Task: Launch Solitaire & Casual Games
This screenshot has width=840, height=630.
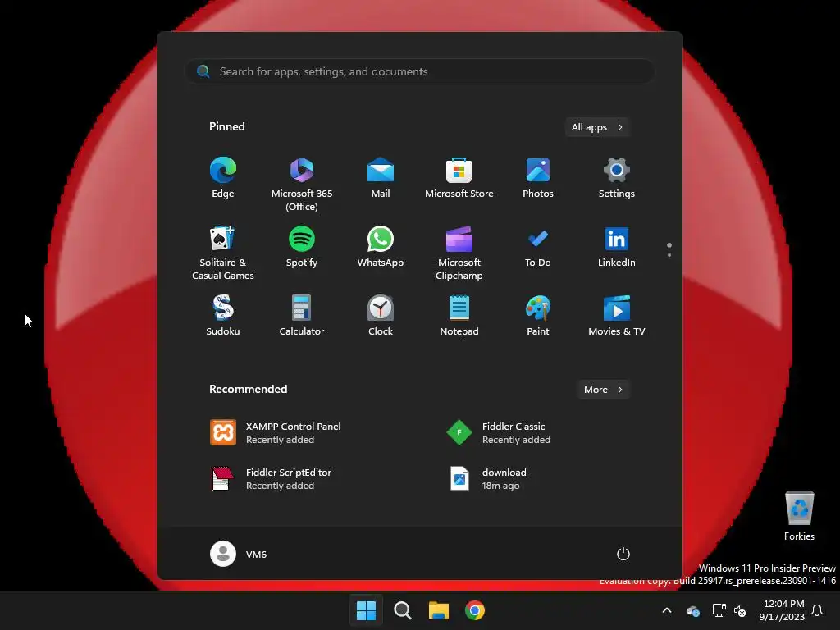Action: click(223, 253)
